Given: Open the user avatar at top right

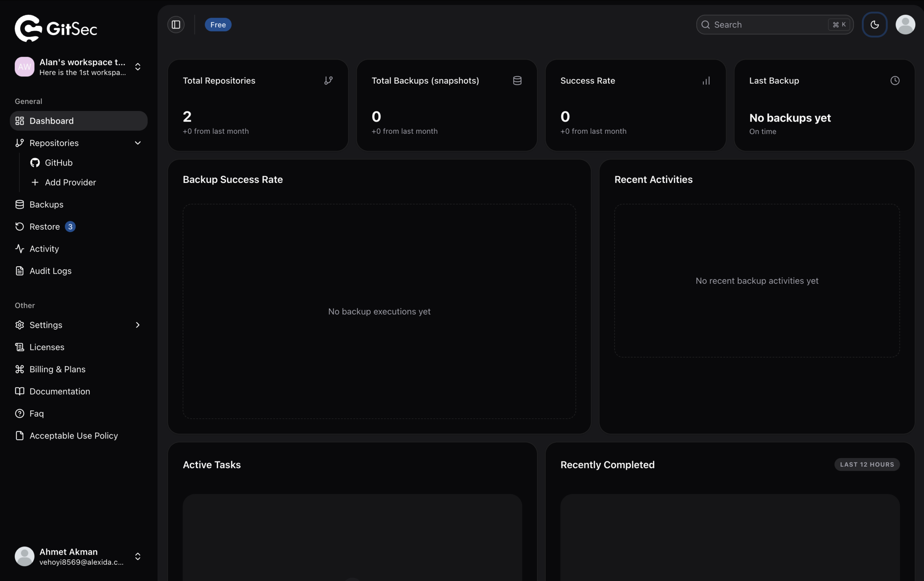Looking at the screenshot, I should click(x=905, y=25).
